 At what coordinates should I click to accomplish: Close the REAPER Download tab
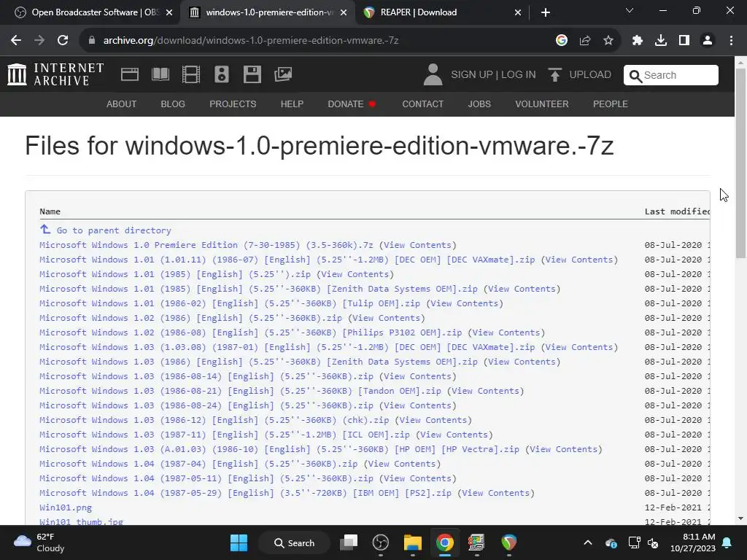coord(518,12)
